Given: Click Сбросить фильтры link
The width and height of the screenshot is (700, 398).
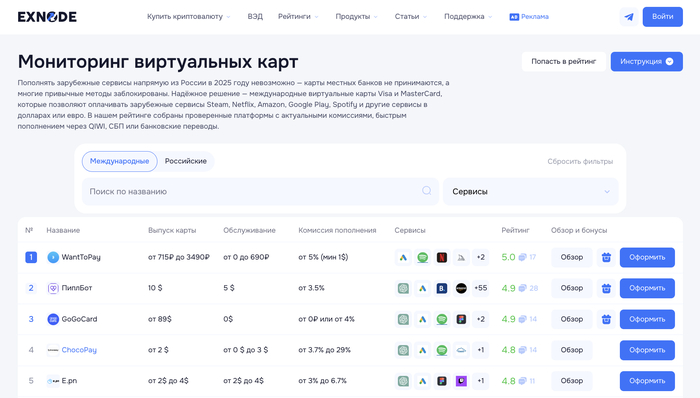Looking at the screenshot, I should click(580, 162).
